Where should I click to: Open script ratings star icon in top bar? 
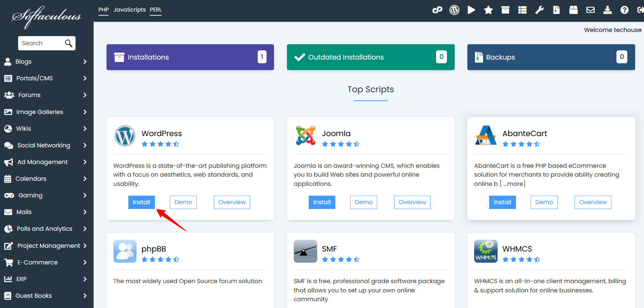point(488,10)
